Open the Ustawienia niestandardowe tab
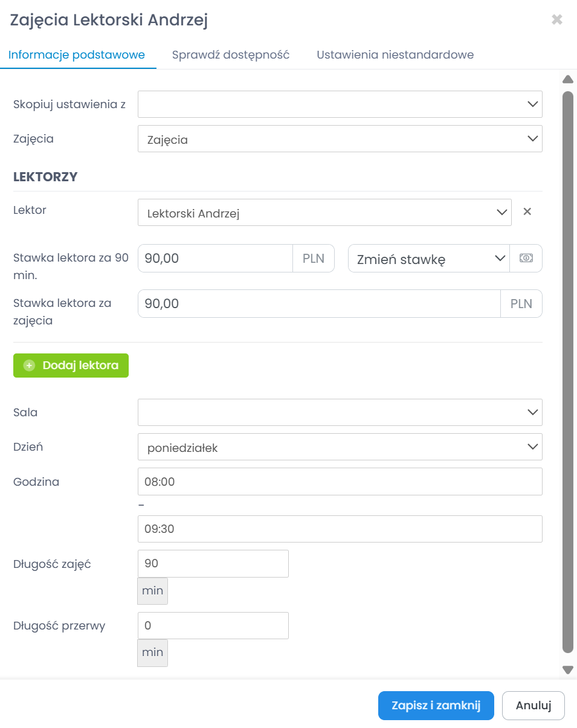Viewport: 577px width, 728px height. [395, 55]
